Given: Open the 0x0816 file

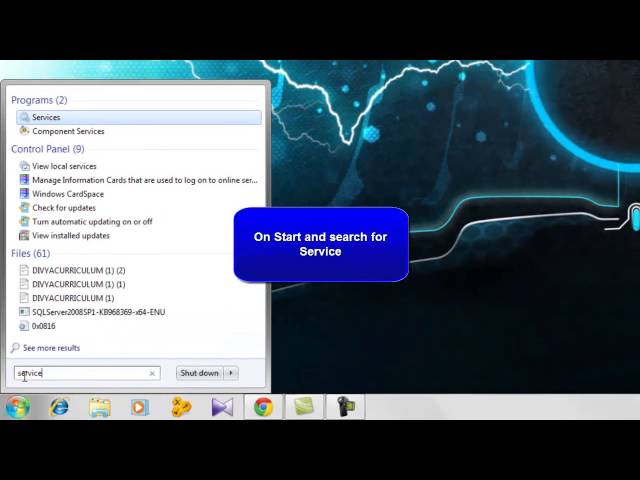Looking at the screenshot, I should (x=44, y=326).
